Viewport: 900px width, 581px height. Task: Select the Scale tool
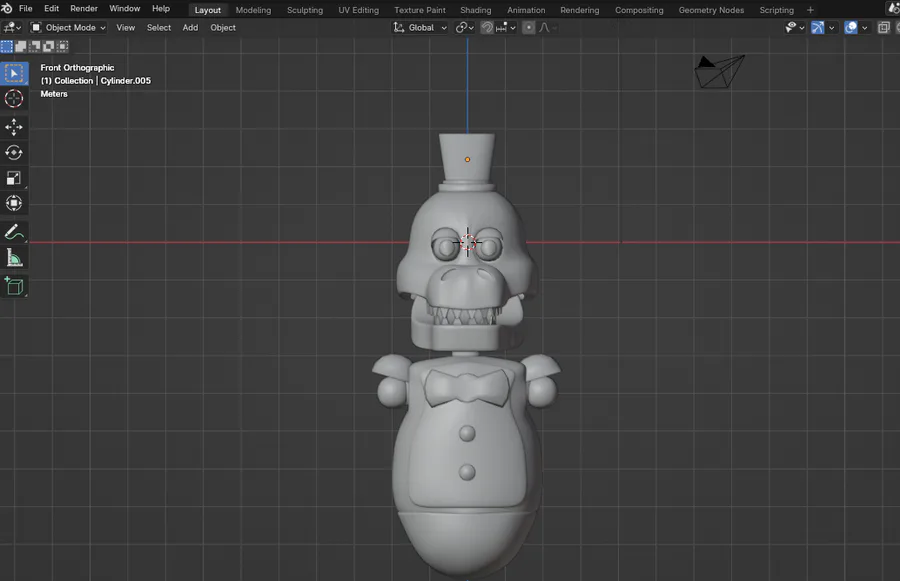click(x=14, y=178)
